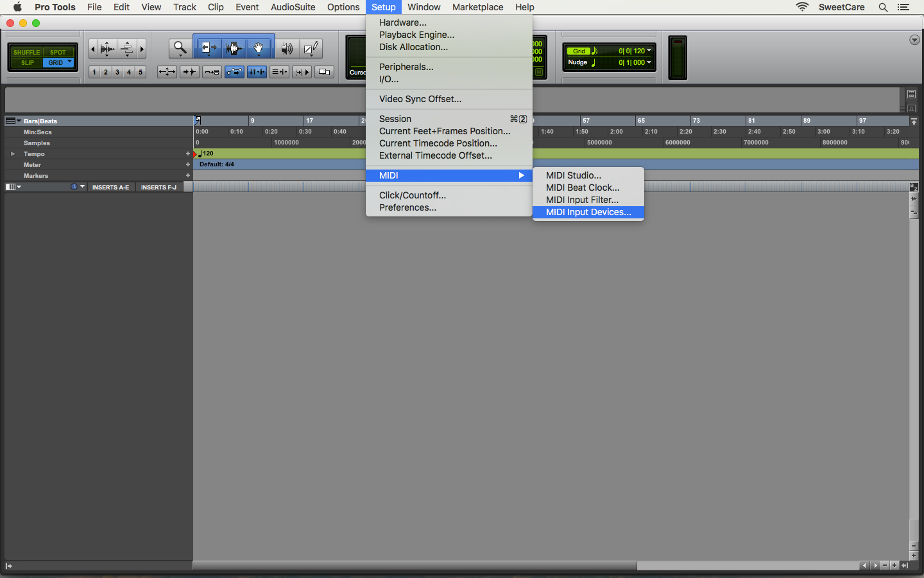924x578 pixels.
Task: Toggle Mirrored MIDI Editing button
Action: [x=212, y=72]
